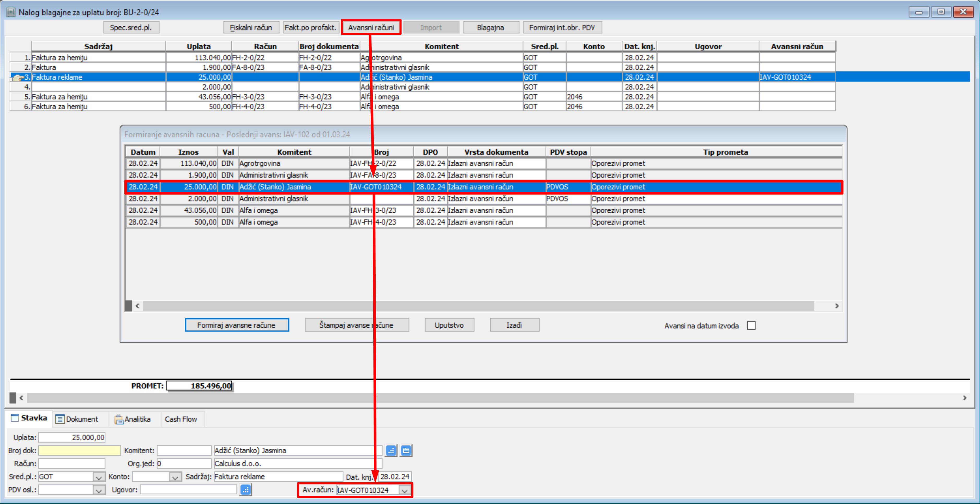
Task: Click yellow Broj dok input field
Action: click(80, 451)
